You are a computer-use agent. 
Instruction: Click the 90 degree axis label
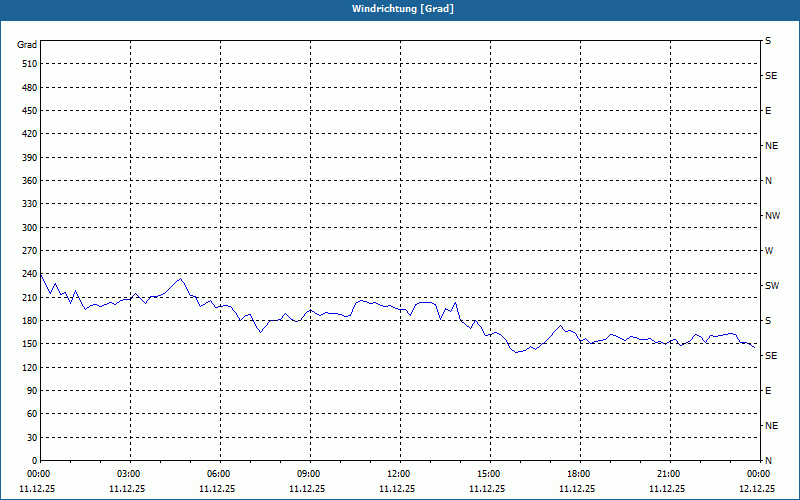pos(32,391)
